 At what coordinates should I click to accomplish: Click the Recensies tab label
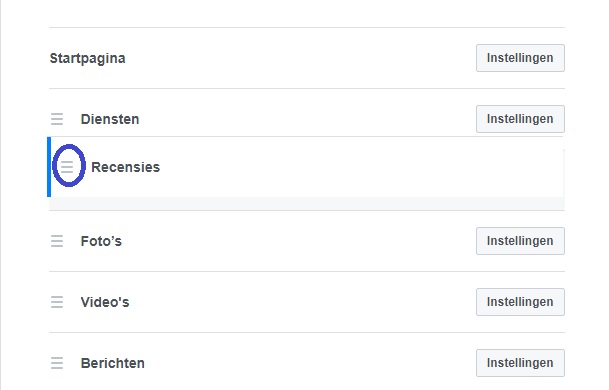[x=125, y=167]
